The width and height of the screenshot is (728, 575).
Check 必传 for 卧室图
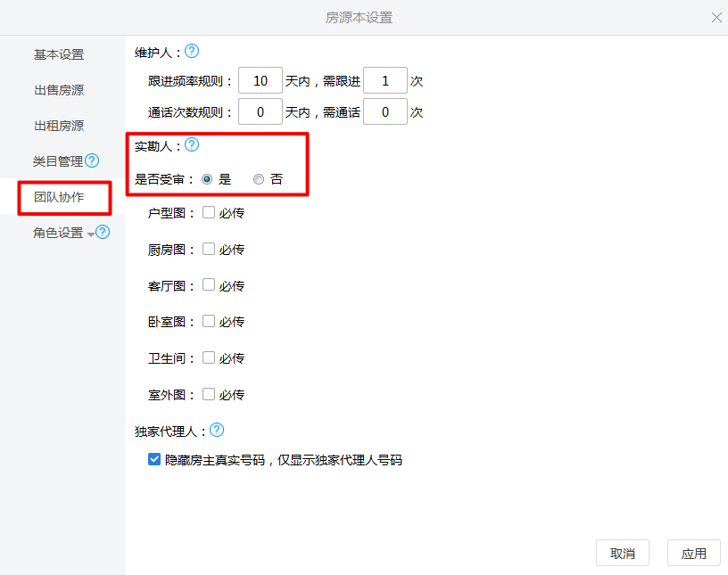[x=209, y=321]
